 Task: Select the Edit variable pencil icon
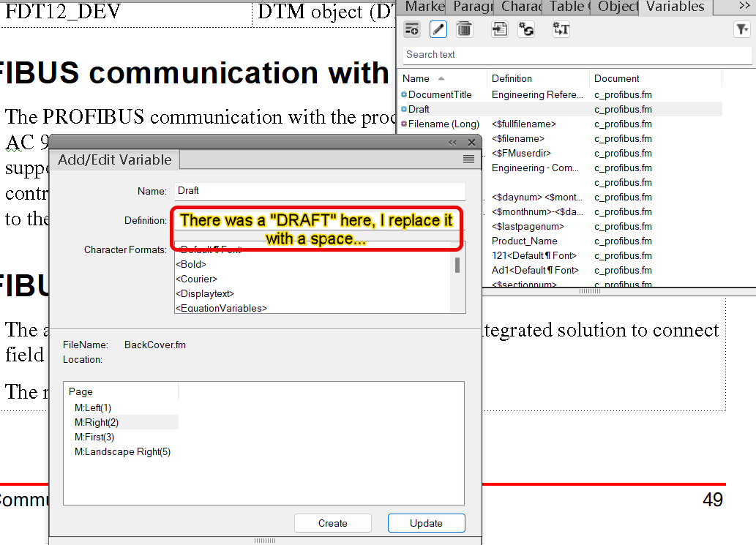(438, 29)
